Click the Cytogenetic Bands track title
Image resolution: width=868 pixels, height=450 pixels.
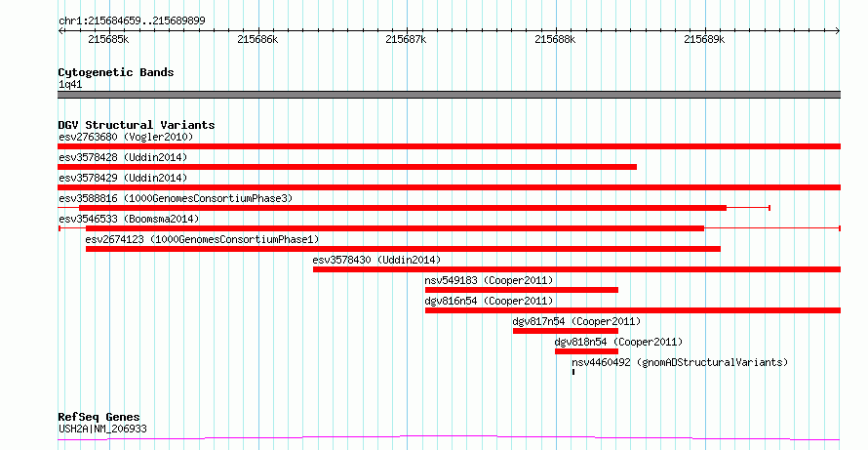pos(116,72)
